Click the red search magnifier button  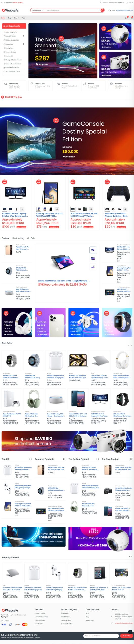tap(102, 10)
